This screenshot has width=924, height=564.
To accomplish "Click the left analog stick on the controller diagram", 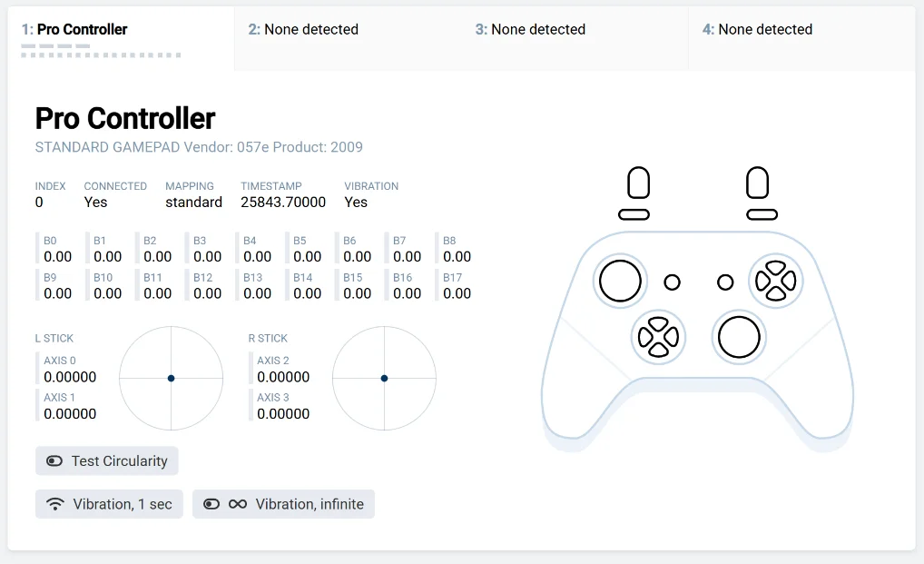I will tap(620, 282).
